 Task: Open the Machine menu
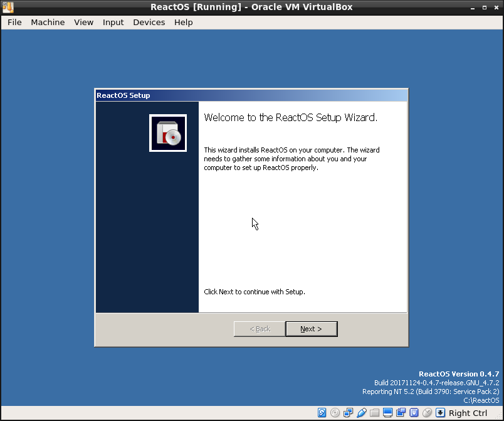(48, 22)
